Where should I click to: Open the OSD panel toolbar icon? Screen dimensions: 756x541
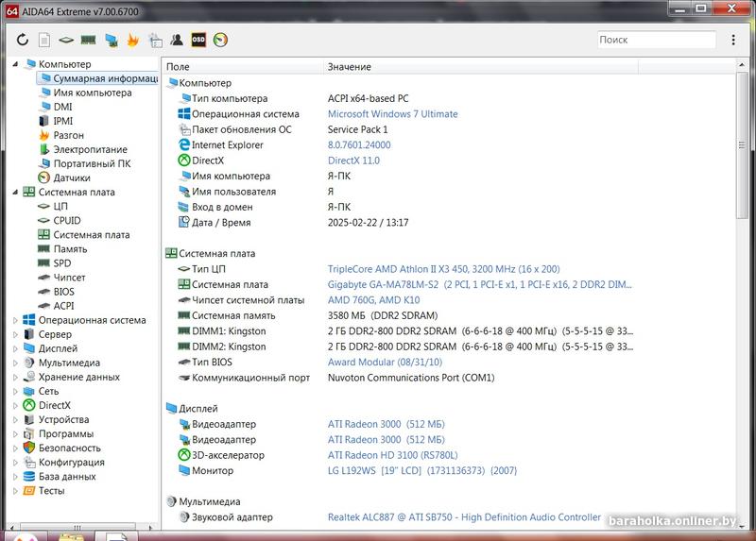(198, 40)
